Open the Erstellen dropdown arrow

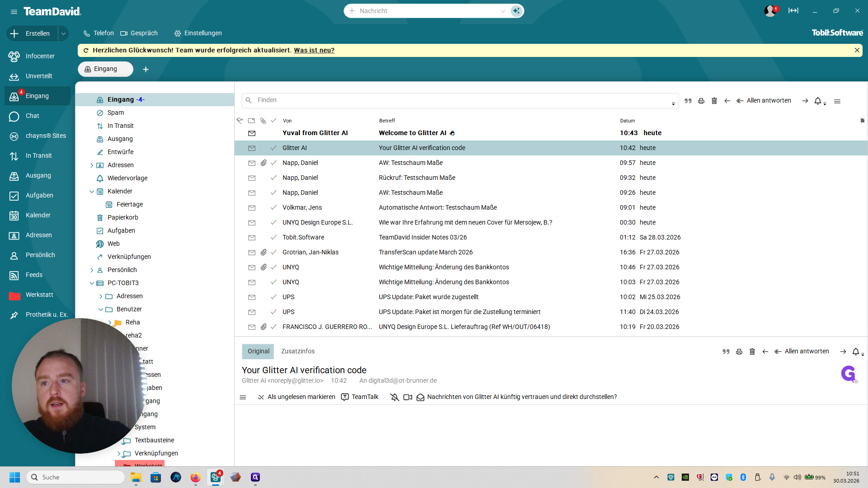coord(63,33)
